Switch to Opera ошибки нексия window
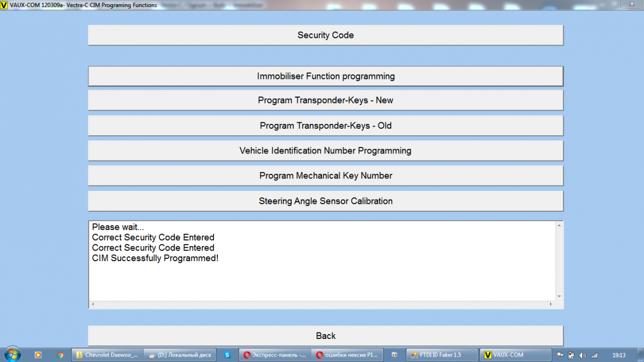This screenshot has height=362, width=644. click(347, 355)
